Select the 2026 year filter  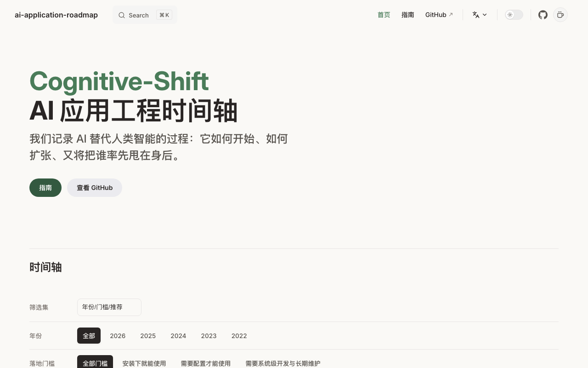118,336
